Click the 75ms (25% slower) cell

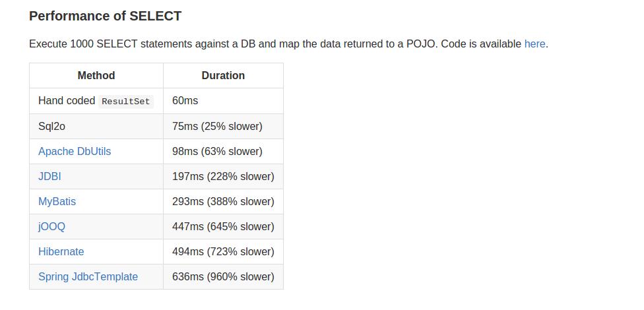[223, 127]
